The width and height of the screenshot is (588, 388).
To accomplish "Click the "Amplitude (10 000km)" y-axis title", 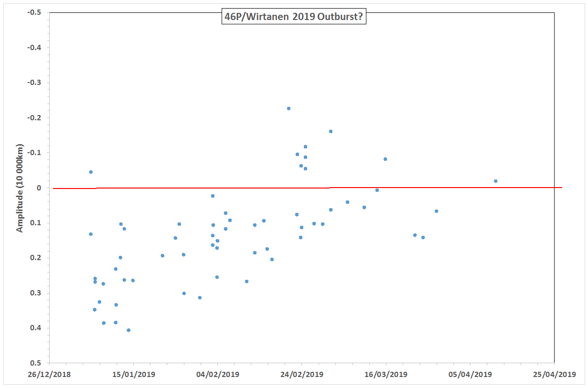I will (20, 188).
